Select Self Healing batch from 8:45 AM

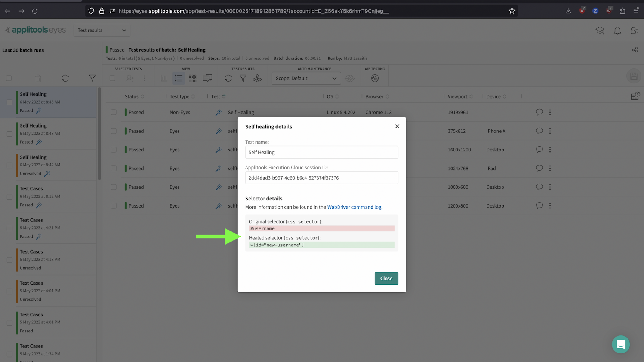coord(49,102)
